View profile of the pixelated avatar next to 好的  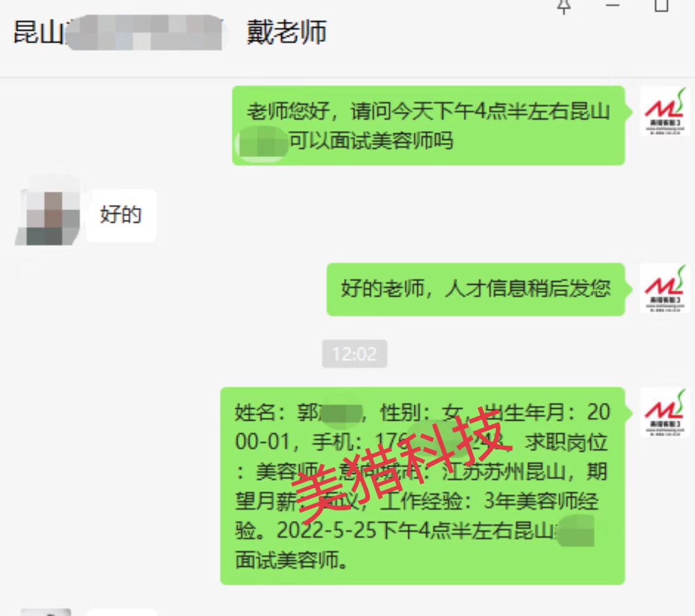[x=48, y=216]
